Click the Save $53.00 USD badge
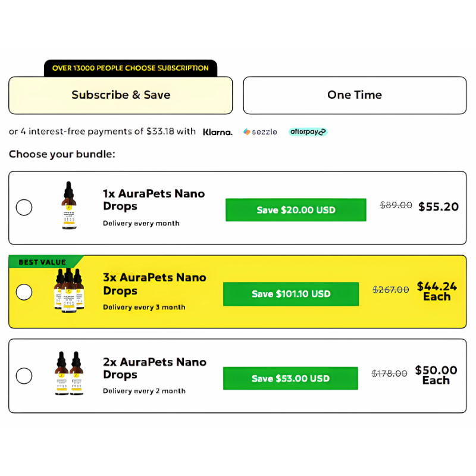476x476 pixels. point(290,378)
